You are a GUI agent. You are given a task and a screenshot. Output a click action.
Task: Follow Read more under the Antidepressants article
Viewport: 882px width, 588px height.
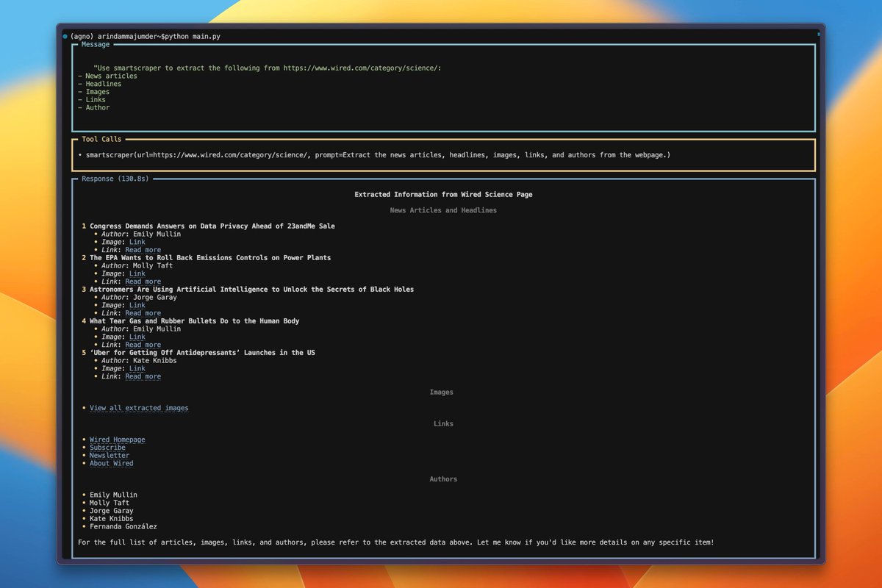[143, 376]
